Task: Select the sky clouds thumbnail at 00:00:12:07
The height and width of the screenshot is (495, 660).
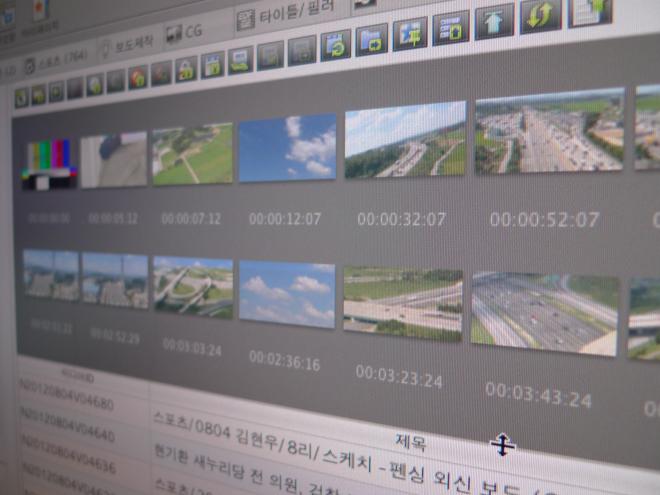Action: (287, 148)
